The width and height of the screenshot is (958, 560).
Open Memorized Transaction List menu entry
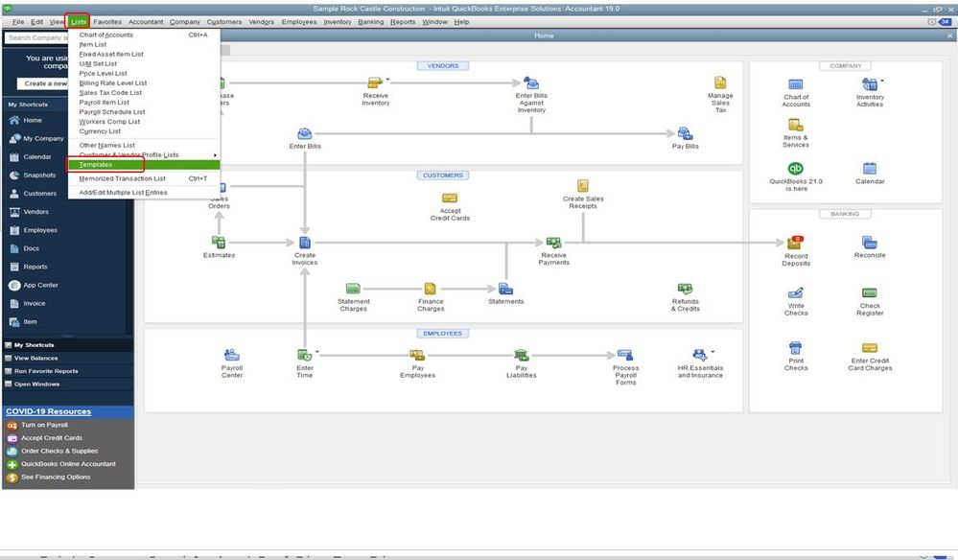click(x=144, y=179)
